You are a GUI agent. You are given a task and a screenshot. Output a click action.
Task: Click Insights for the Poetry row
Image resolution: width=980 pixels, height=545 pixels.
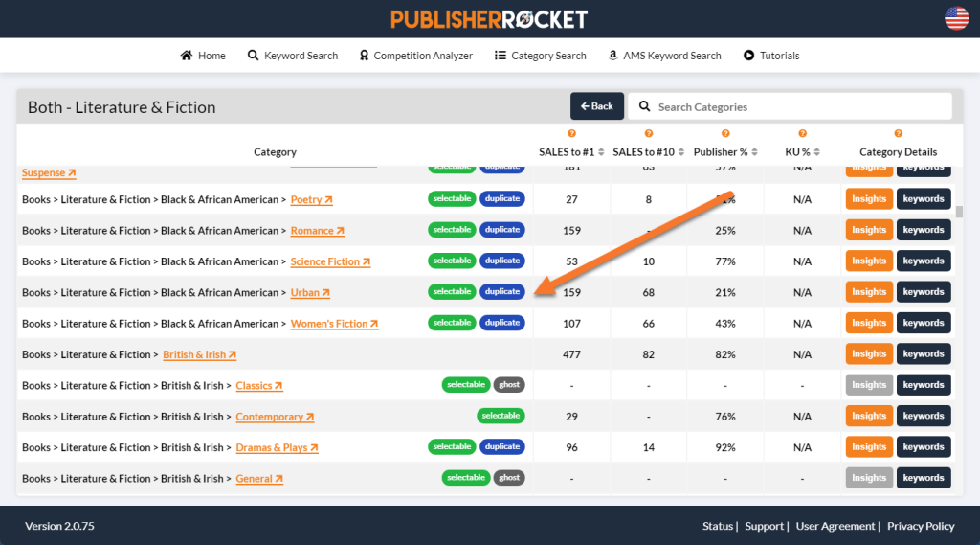coord(869,199)
